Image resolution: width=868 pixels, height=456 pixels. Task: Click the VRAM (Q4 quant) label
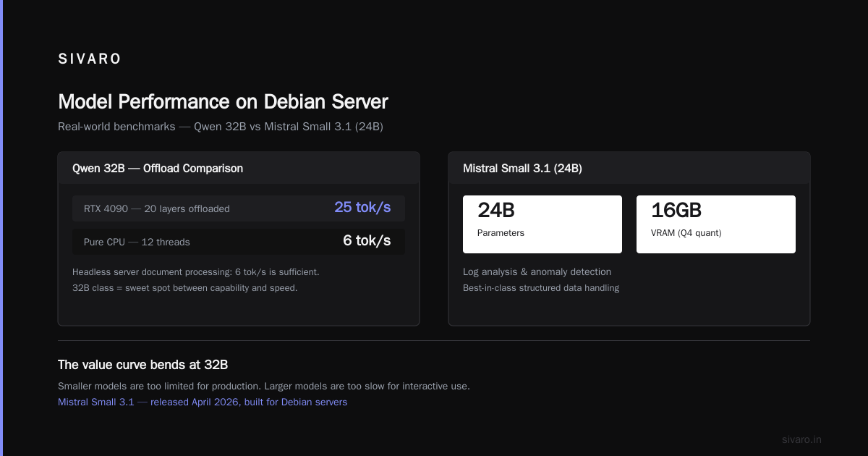[x=686, y=233]
